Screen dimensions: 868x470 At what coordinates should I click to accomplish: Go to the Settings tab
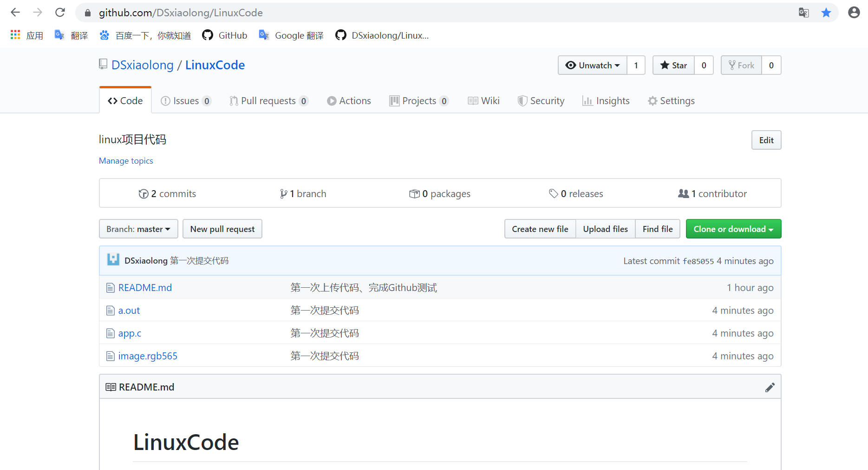pos(672,101)
